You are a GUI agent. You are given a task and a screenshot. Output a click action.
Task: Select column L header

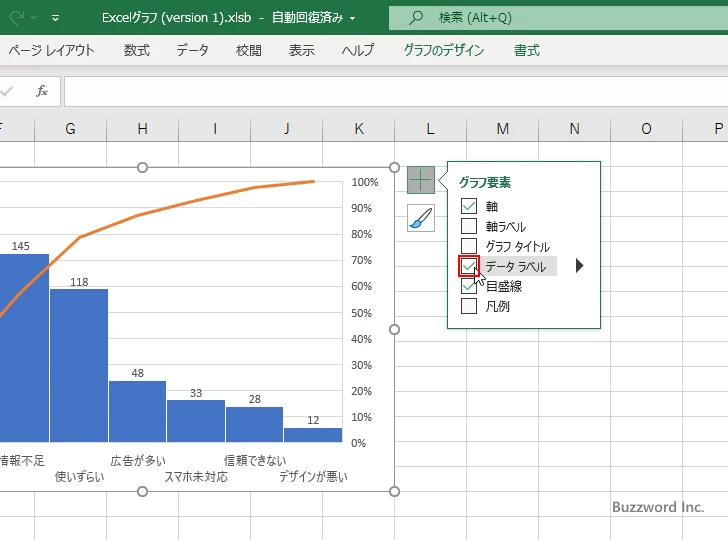[430, 129]
